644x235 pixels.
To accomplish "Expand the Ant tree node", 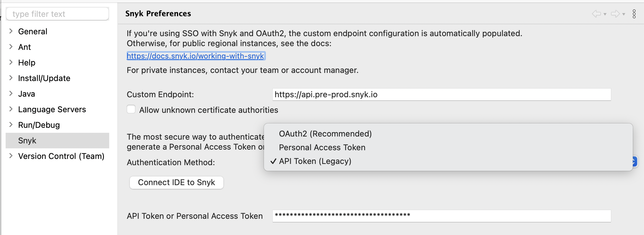I will (x=11, y=47).
